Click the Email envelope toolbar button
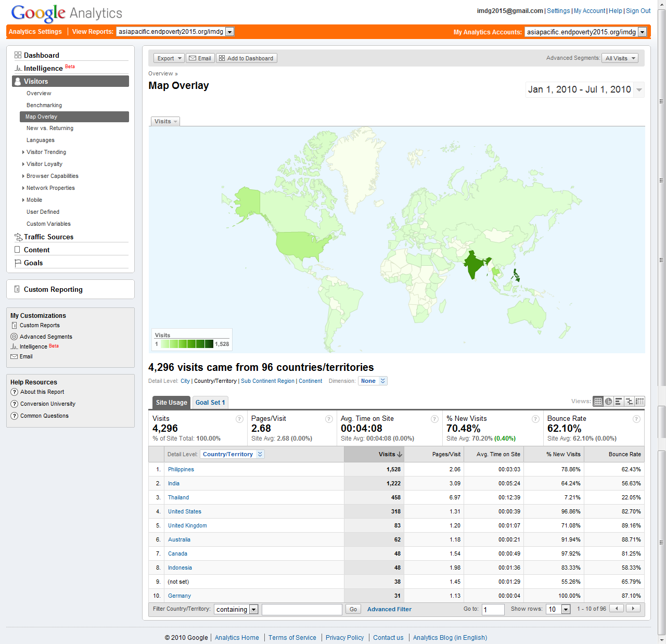 pyautogui.click(x=200, y=58)
